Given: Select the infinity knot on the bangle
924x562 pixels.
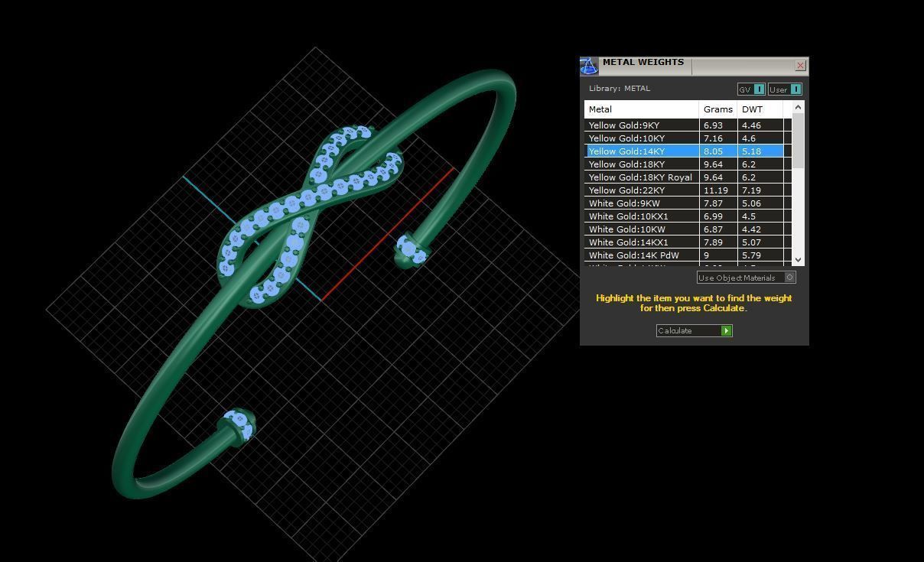Looking at the screenshot, I should coord(310,216).
